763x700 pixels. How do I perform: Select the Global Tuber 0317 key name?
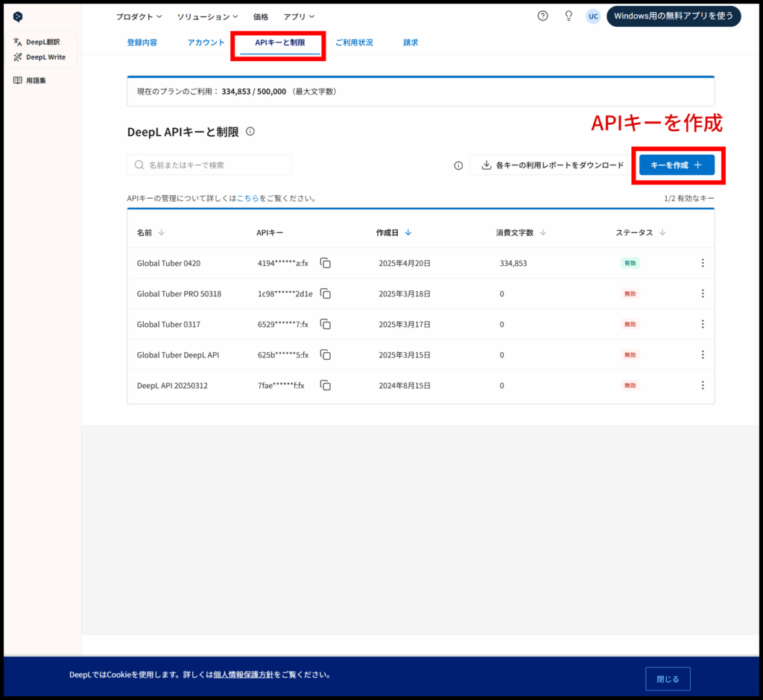tap(168, 325)
